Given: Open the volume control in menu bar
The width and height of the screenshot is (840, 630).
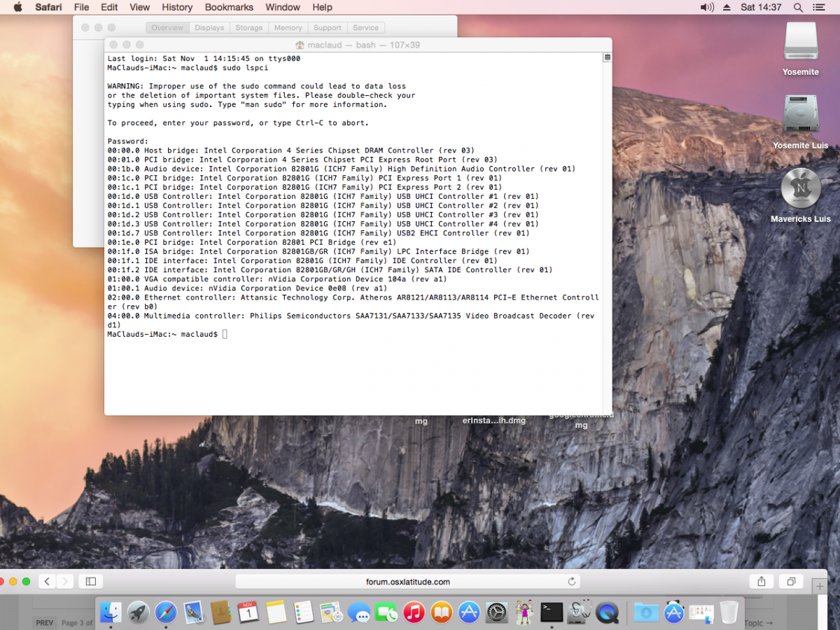Looking at the screenshot, I should click(x=706, y=7).
